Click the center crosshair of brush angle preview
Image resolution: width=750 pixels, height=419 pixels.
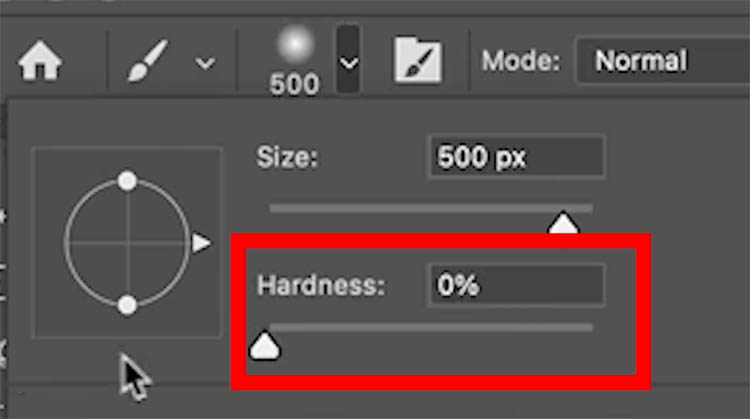click(x=128, y=243)
